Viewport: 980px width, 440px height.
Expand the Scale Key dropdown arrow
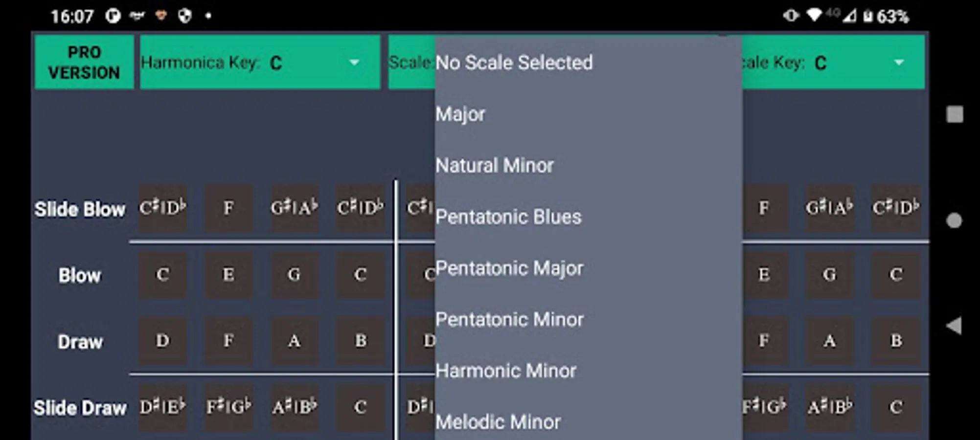[898, 63]
